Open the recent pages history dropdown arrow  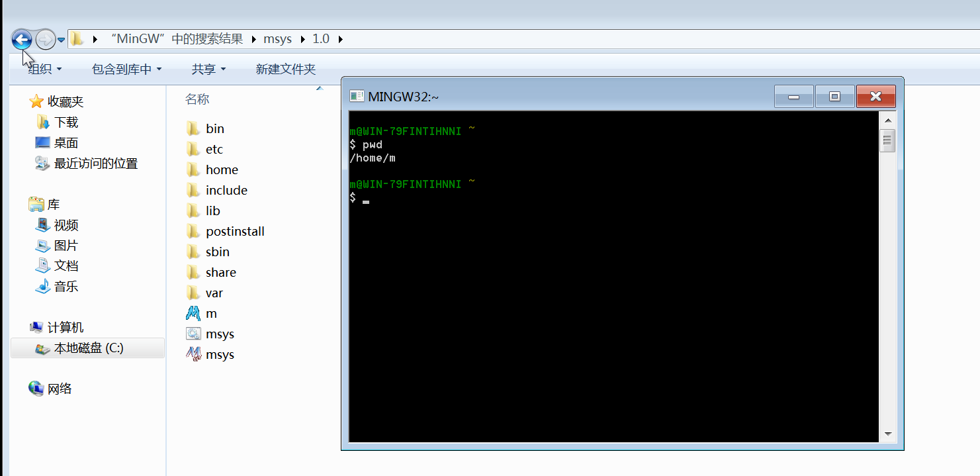pos(62,40)
